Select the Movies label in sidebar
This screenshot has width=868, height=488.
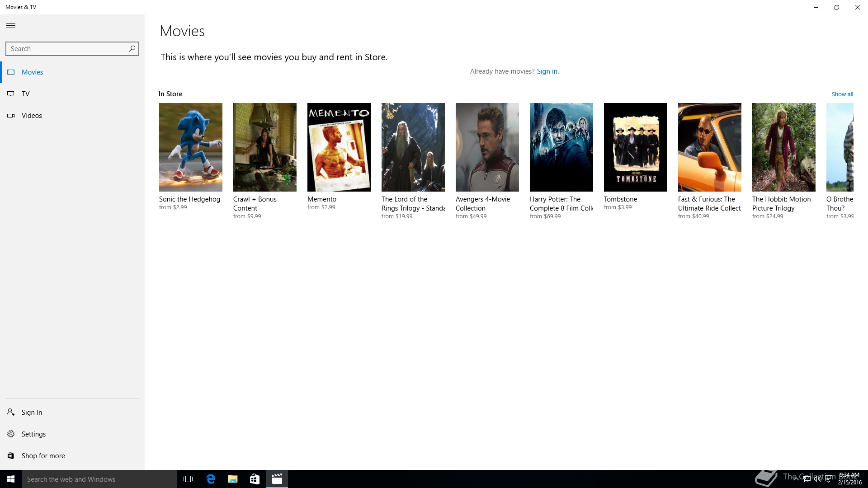coord(33,72)
